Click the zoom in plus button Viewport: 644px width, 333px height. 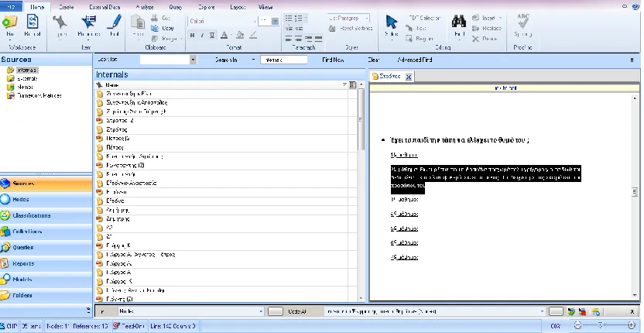click(632, 325)
